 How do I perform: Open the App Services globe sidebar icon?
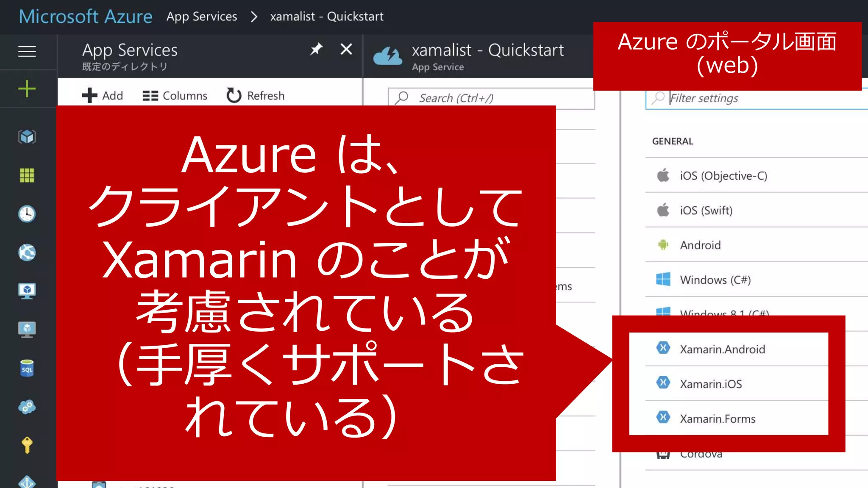[27, 252]
